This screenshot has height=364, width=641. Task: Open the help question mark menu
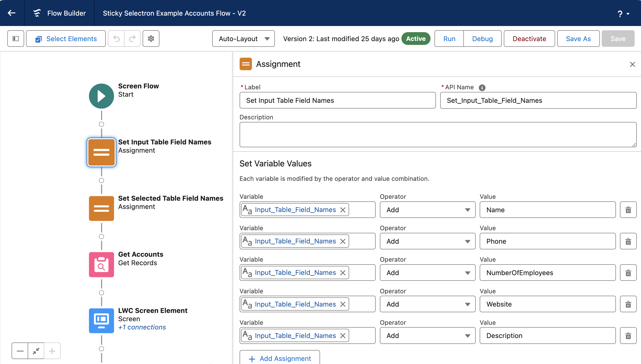[x=623, y=13]
